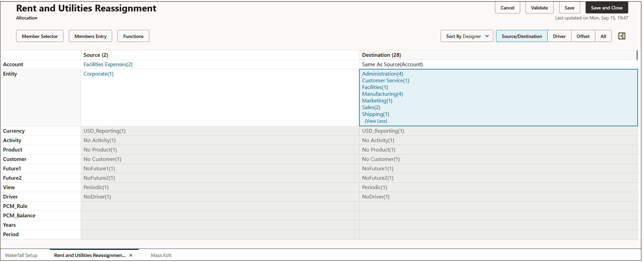Close the Rent and Utilities Reassignment tab
This screenshot has height=262, width=644.
coord(131,255)
